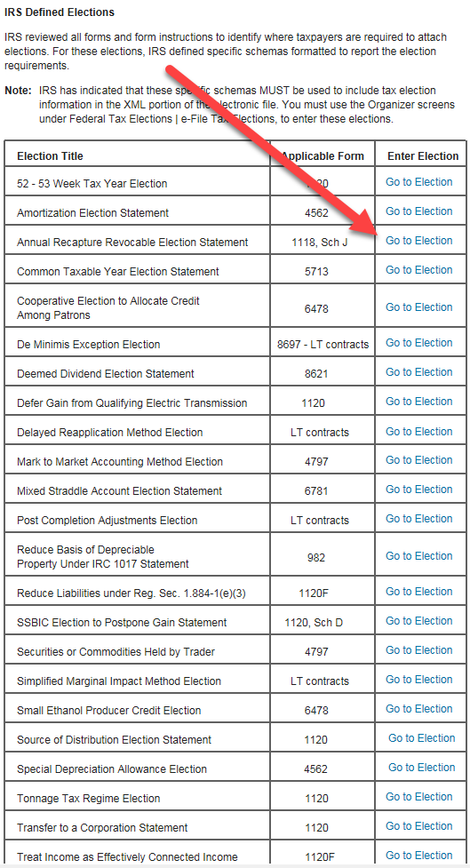470x868 pixels.
Task: Go to Election for Transfer to a Corporation
Action: point(419,826)
